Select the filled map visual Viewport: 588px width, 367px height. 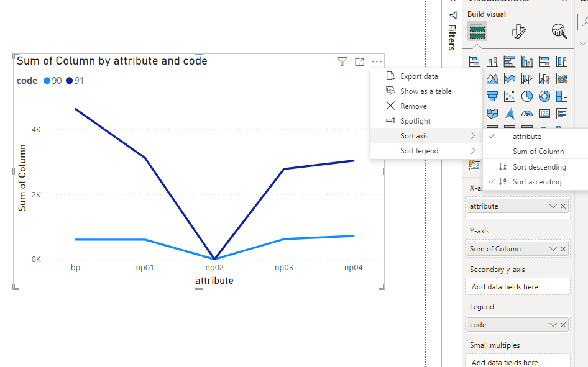point(492,114)
